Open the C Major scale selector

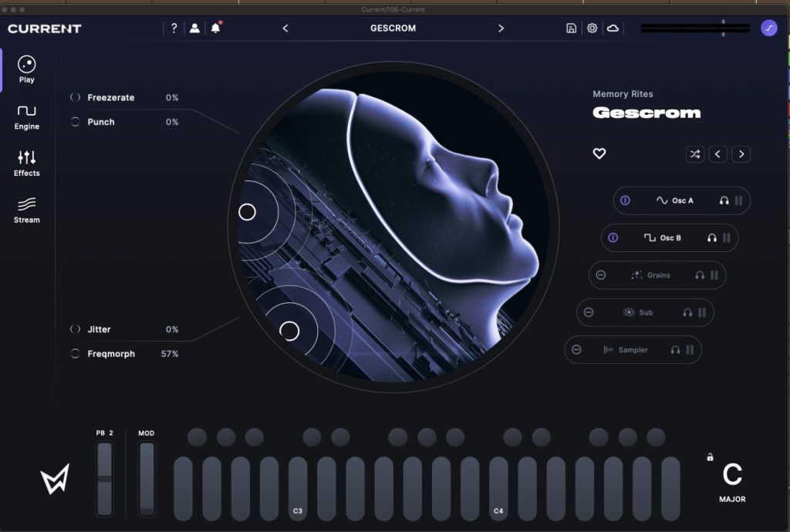[x=732, y=482]
